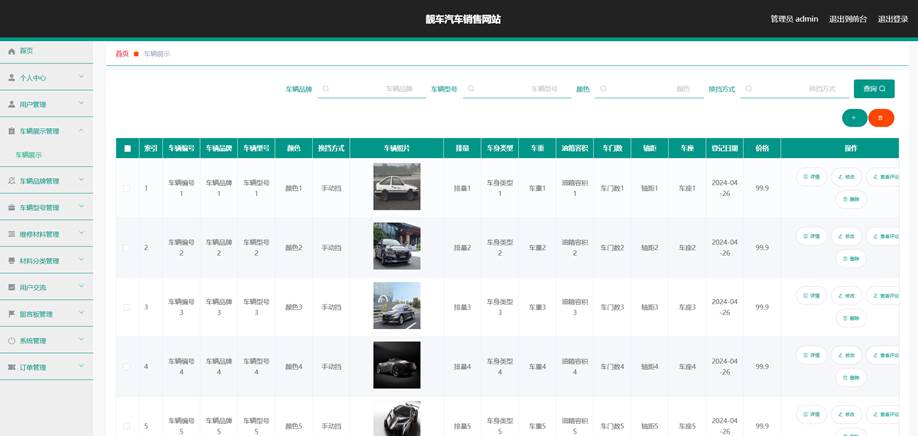Click 详情 details button in row 2
The height and width of the screenshot is (436, 918).
811,236
